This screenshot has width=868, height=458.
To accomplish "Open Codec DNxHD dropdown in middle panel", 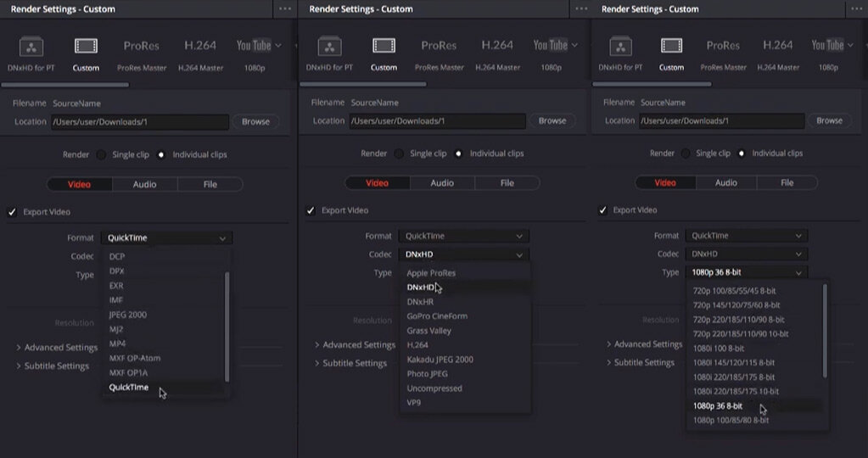I will (464, 254).
